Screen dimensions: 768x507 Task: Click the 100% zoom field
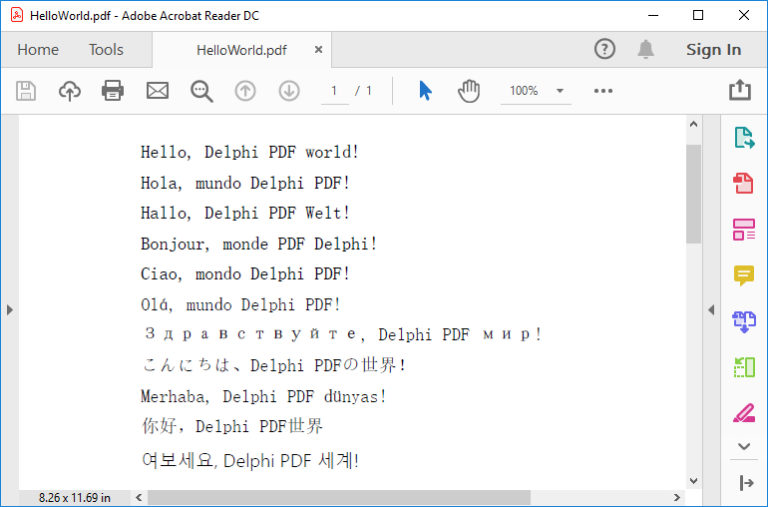524,91
